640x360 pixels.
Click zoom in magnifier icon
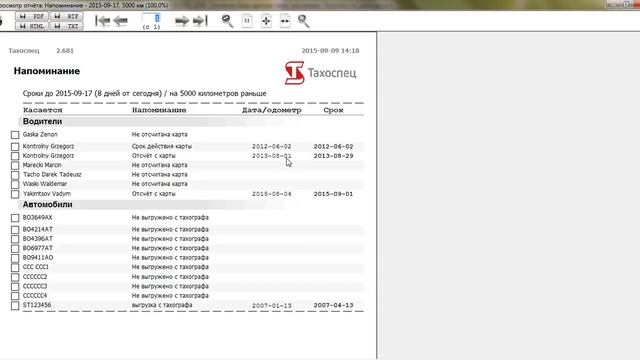tap(304, 21)
